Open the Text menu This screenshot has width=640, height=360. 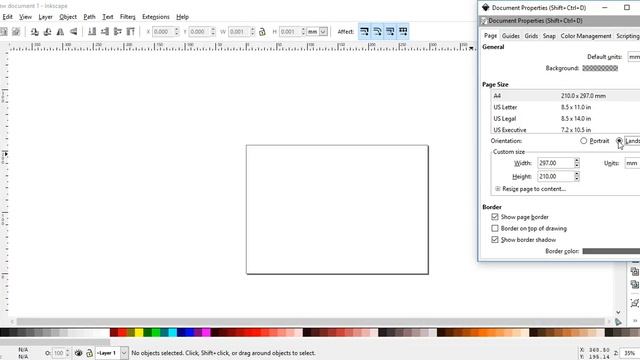coord(108,17)
